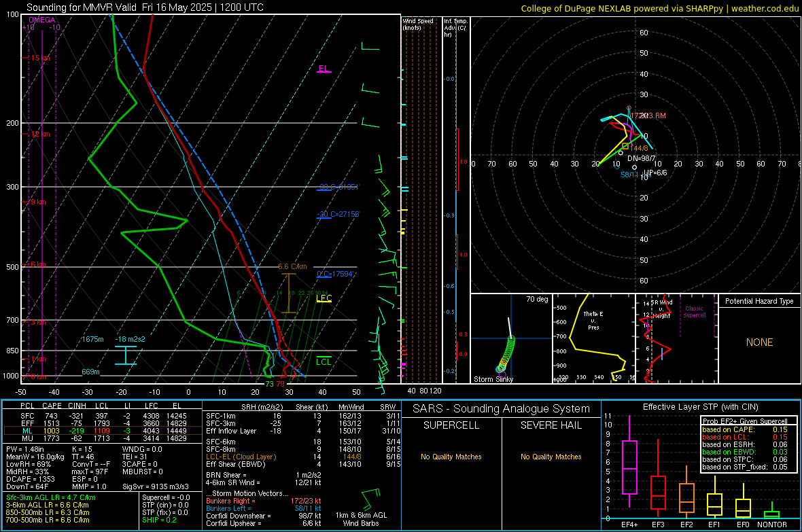Click the College of DuPage NEXLAB credit text

[x=659, y=8]
